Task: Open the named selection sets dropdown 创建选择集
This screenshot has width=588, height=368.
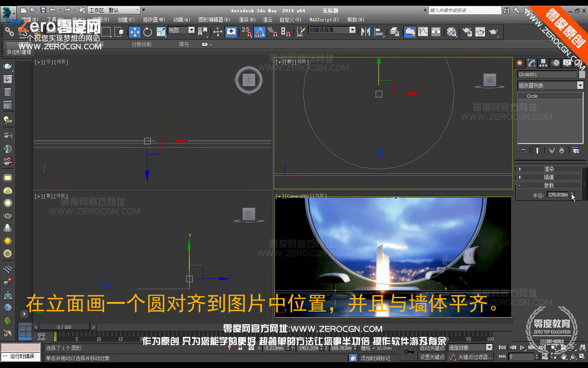Action: click(x=332, y=30)
